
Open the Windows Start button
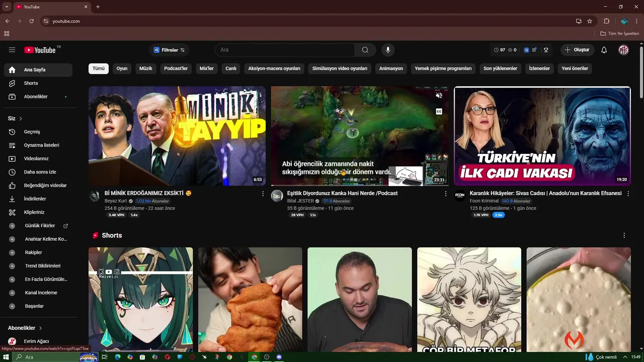coord(6,357)
